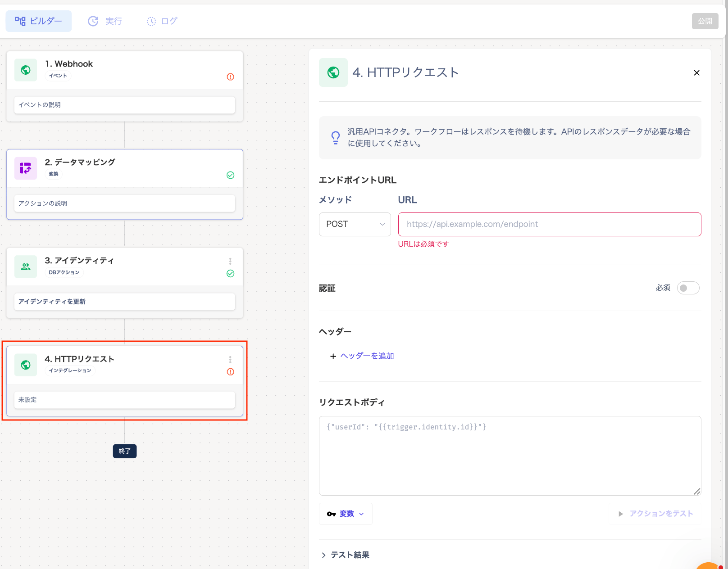
Task: Open the アイデンティティ node three-dot menu
Action: [230, 261]
